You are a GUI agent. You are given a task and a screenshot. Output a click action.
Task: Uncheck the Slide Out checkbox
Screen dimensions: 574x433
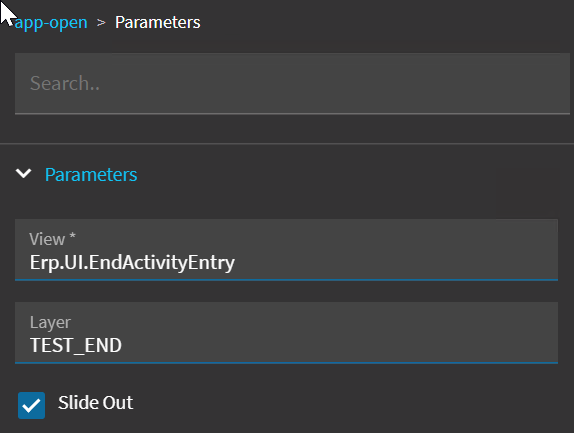click(x=31, y=405)
